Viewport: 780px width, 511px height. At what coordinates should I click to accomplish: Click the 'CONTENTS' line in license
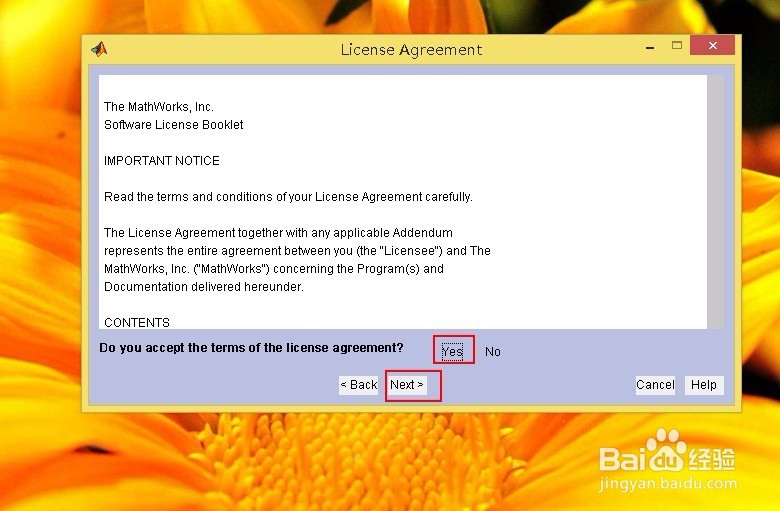[x=137, y=322]
